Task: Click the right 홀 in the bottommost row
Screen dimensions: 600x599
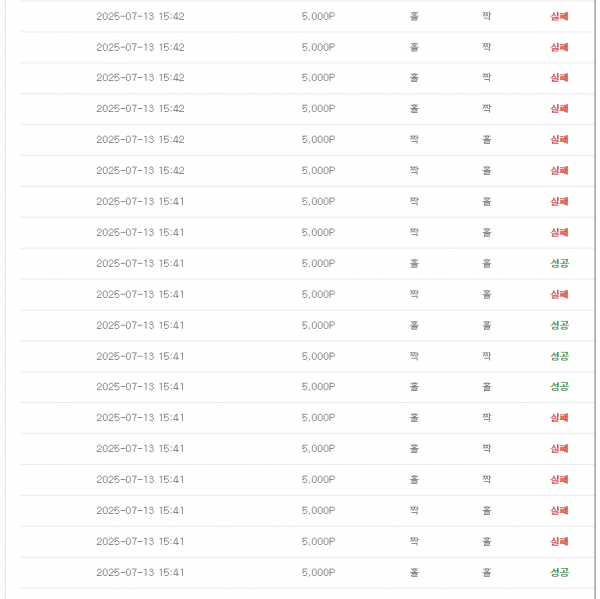Action: [x=486, y=572]
